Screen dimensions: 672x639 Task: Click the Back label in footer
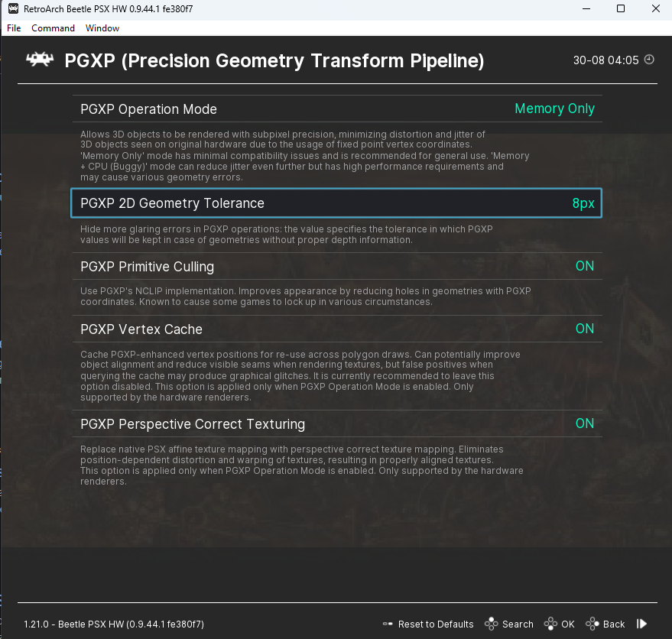tap(614, 624)
